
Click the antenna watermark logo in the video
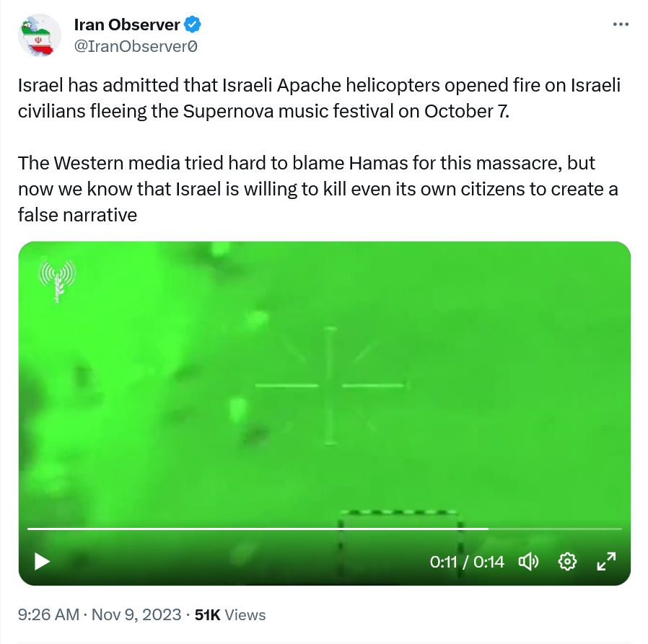coord(58,281)
